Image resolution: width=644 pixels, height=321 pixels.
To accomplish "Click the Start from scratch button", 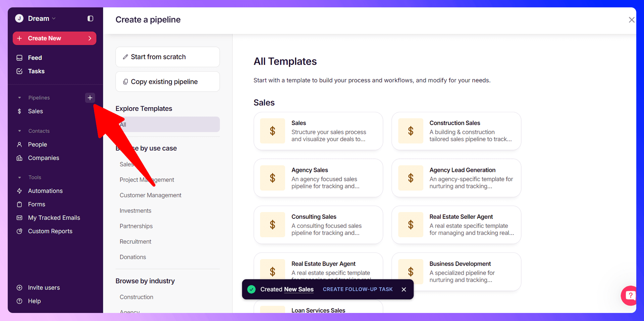I will pos(168,57).
